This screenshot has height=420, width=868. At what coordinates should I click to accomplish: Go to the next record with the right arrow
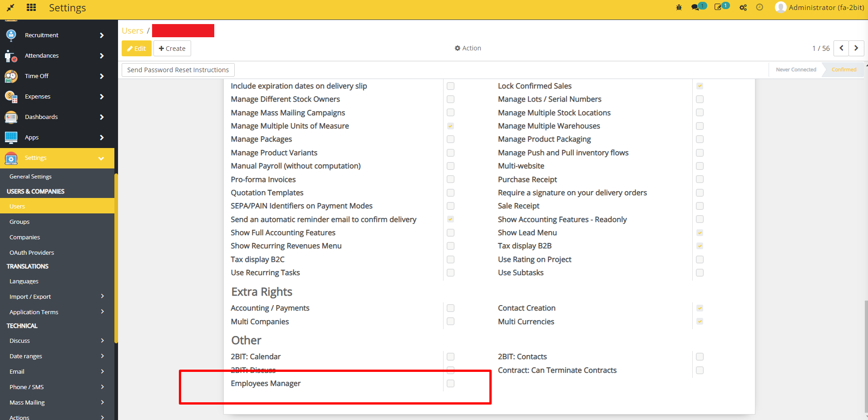click(x=856, y=48)
